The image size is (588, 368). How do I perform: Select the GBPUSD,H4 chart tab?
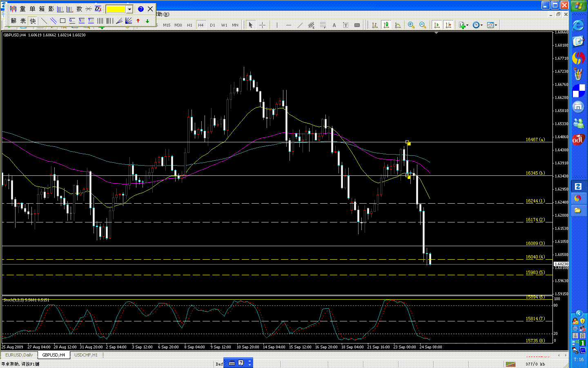pos(53,355)
